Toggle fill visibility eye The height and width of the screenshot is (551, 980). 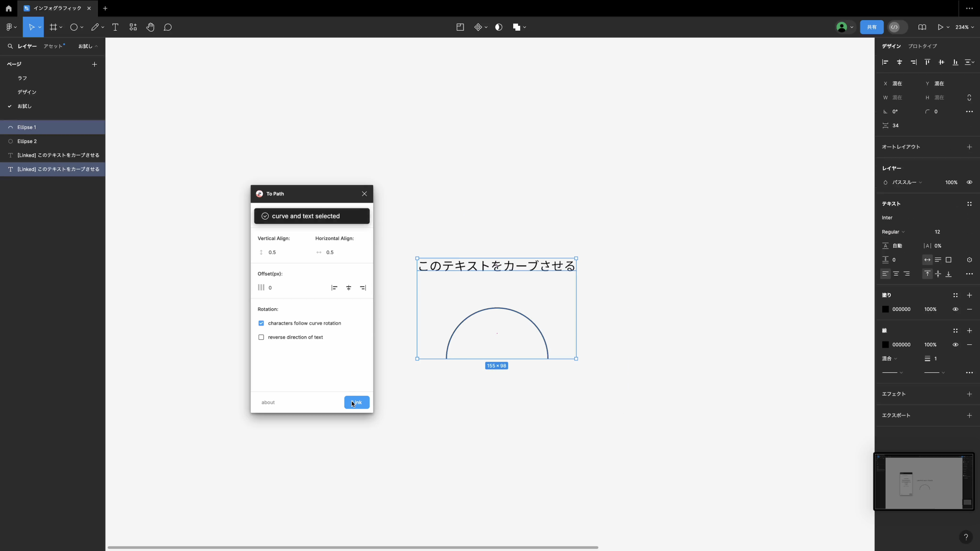tap(955, 309)
